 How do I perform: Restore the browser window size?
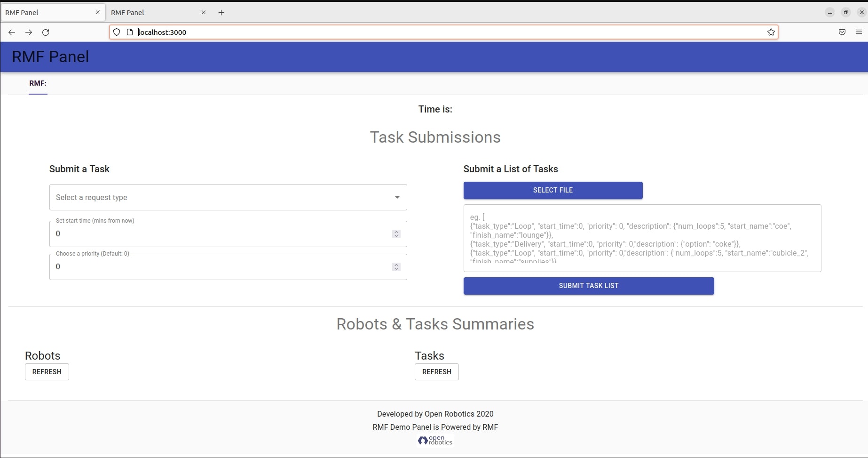[846, 13]
